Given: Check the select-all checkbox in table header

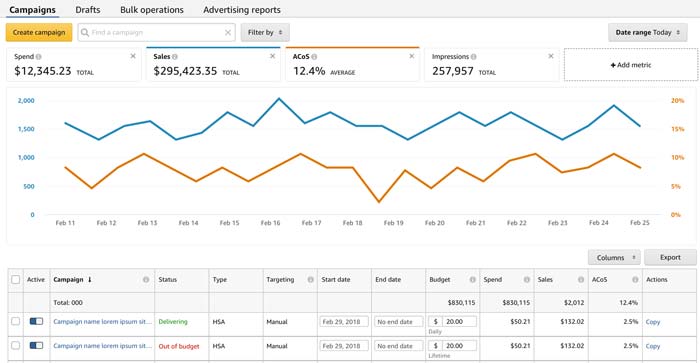Looking at the screenshot, I should [16, 280].
